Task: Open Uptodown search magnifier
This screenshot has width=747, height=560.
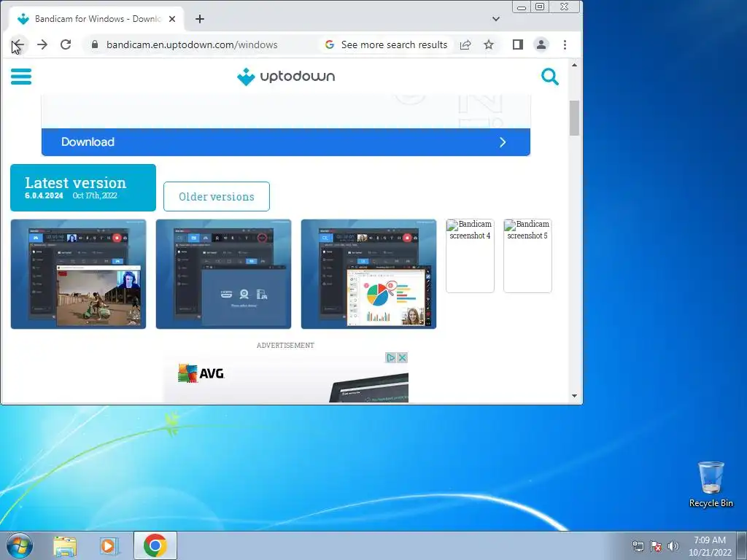Action: [550, 76]
